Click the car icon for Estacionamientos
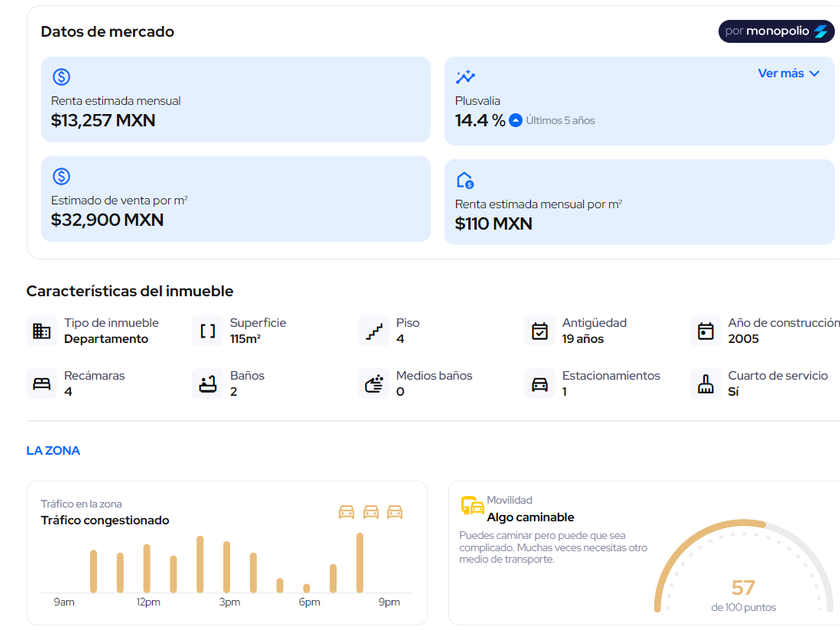The image size is (840, 630). pos(540,384)
